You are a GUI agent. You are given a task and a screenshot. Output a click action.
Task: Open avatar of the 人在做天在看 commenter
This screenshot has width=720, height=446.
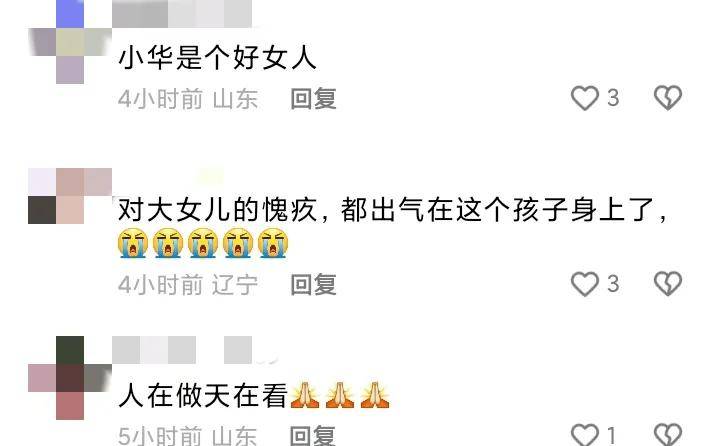tap(70, 378)
